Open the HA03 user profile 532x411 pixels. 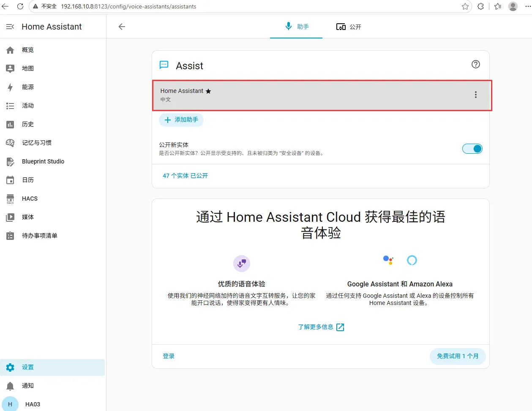tap(52, 404)
